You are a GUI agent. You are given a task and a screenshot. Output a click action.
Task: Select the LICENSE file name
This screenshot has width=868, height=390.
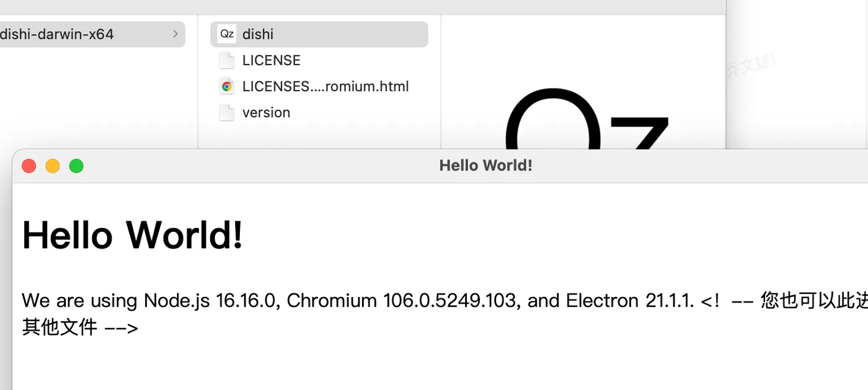(x=272, y=60)
